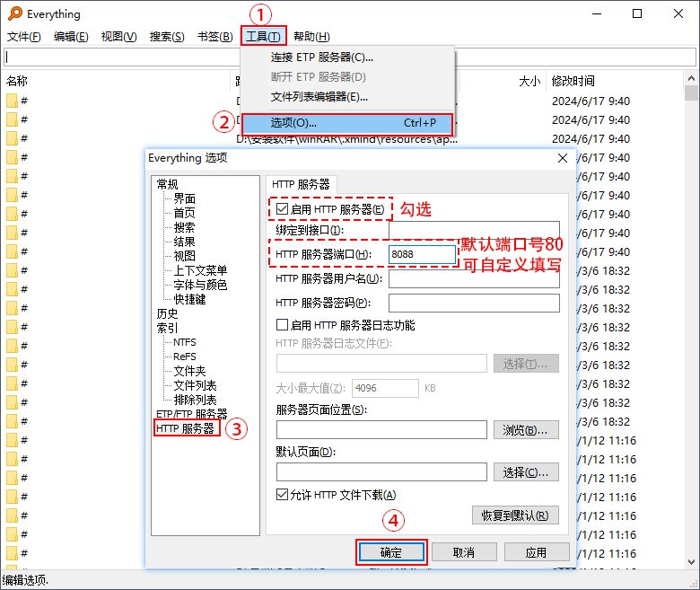Open the 搜索(S) menu
The height and width of the screenshot is (590, 700).
tap(167, 37)
